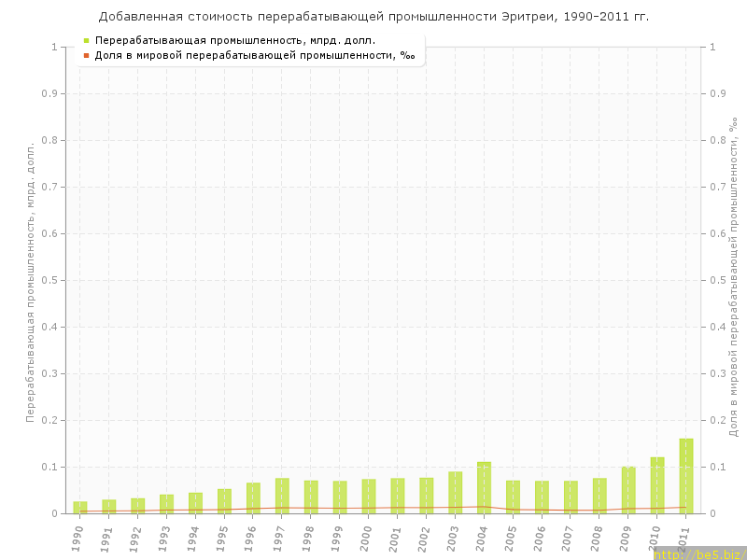Click the green legend marker for manufacturing
This screenshot has height=560, width=747.
tap(87, 40)
